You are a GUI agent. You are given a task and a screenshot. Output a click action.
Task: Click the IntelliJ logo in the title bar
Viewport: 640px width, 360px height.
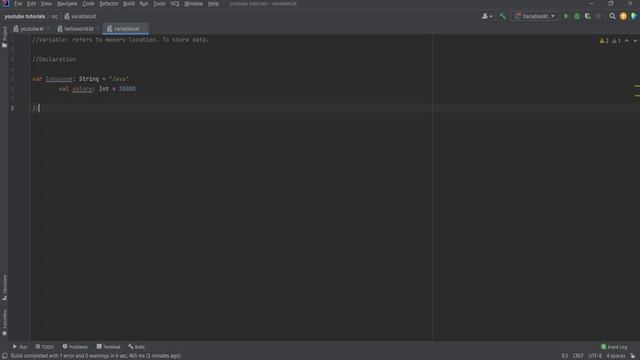5,4
